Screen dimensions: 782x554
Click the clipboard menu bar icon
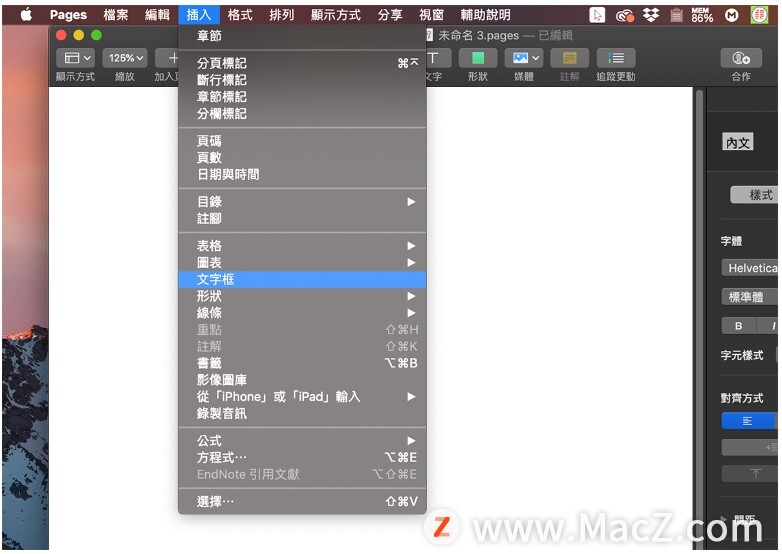tap(676, 15)
